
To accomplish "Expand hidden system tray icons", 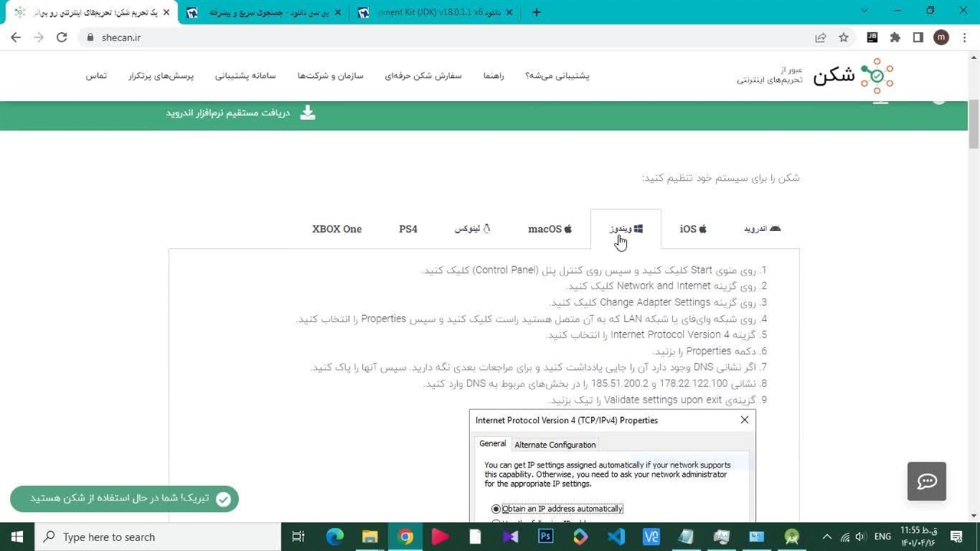I will 826,537.
